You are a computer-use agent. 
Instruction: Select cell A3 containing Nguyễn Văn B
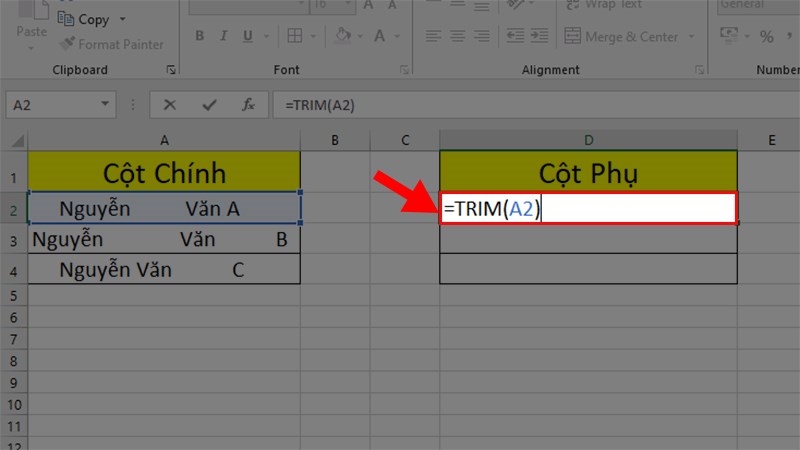[x=164, y=240]
